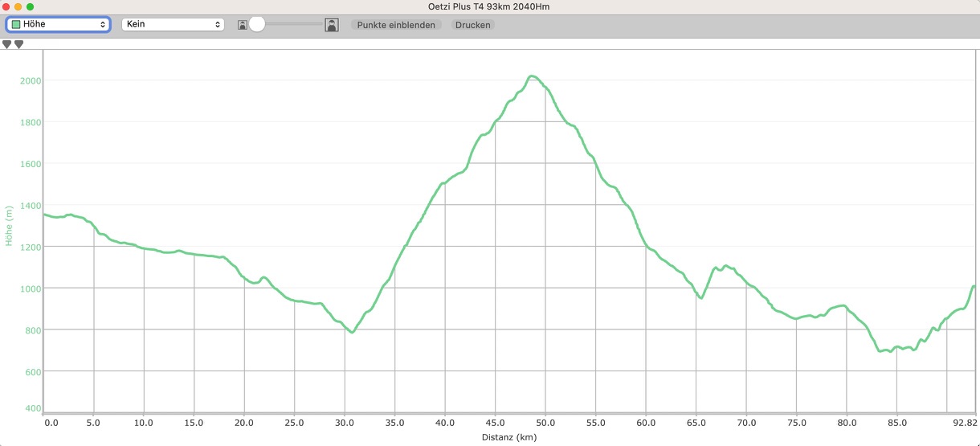Open the Höhe data series dropdown
This screenshot has height=446, width=980.
[x=58, y=24]
